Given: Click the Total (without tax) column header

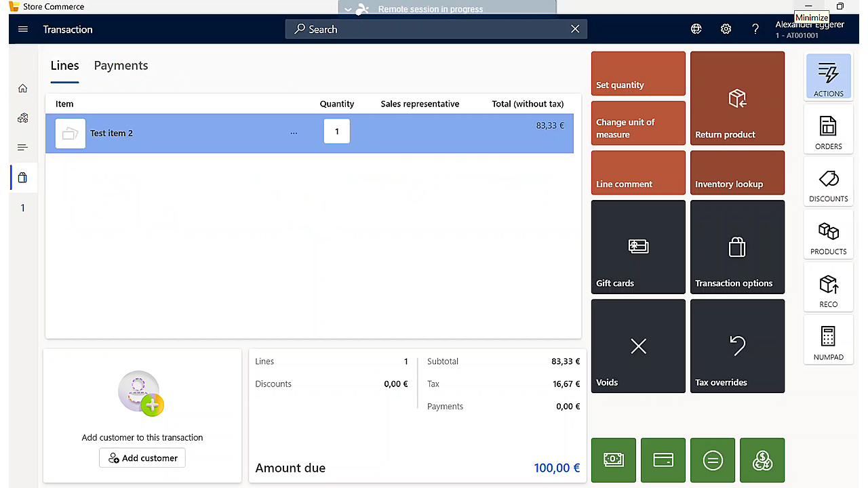Looking at the screenshot, I should click(x=528, y=104).
